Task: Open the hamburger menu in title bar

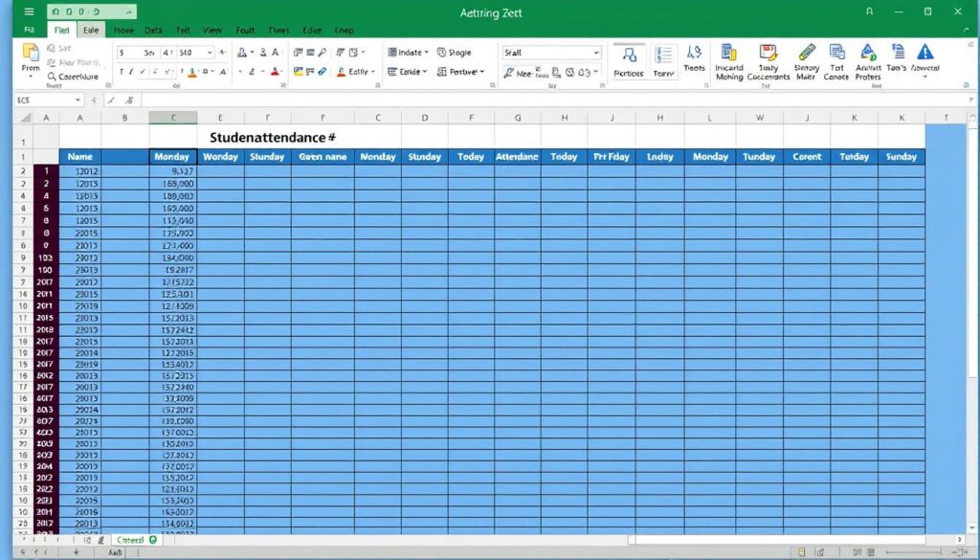Action: [29, 11]
